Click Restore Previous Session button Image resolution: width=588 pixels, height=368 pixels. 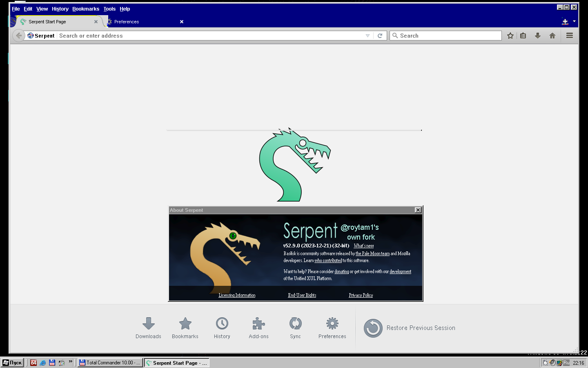click(410, 328)
